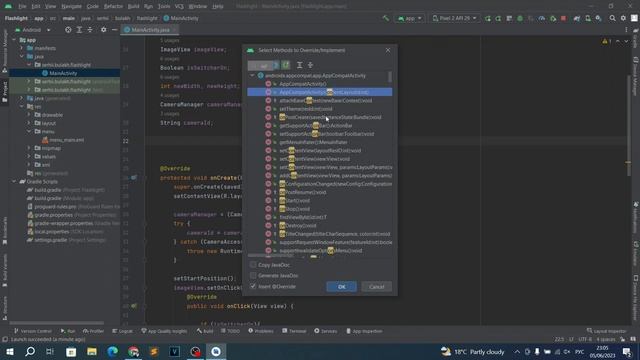This screenshot has height=360, width=640.
Task: Open the Version Control tool window
Action: pos(33,331)
